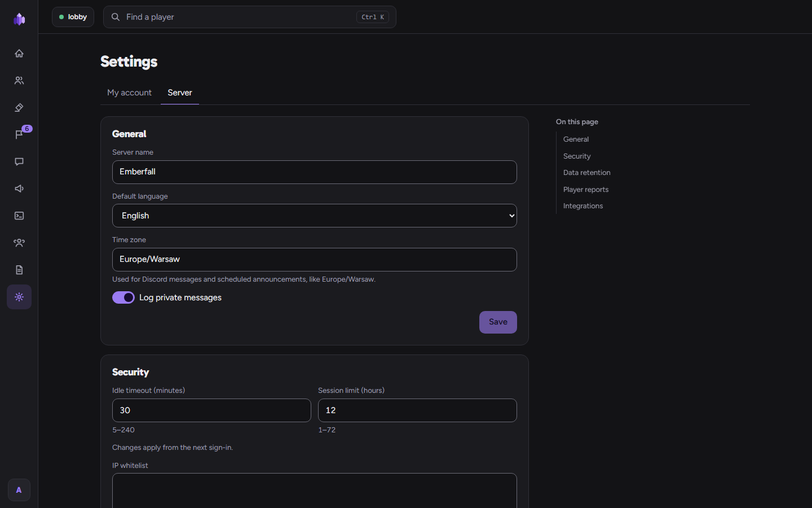The height and width of the screenshot is (508, 812).
Task: Jump to Player reports section link
Action: 586,190
